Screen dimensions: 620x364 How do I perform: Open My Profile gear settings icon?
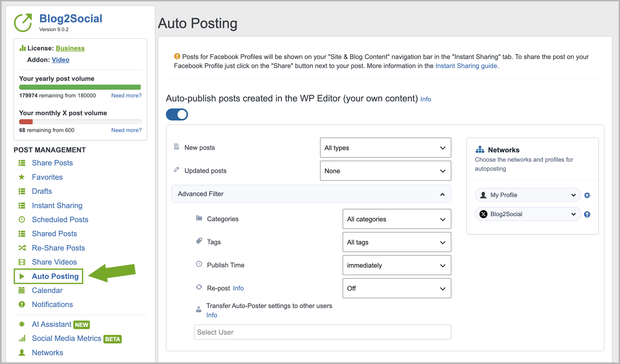(x=587, y=195)
